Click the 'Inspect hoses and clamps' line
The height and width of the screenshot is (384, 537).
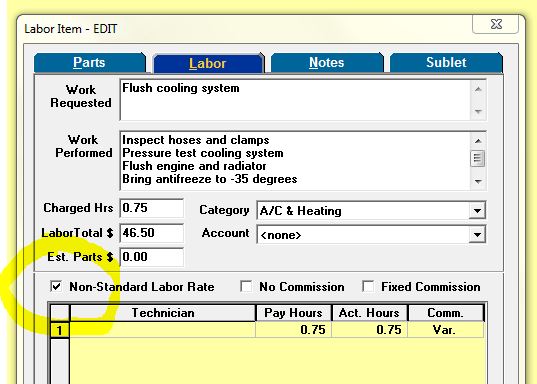coord(196,140)
